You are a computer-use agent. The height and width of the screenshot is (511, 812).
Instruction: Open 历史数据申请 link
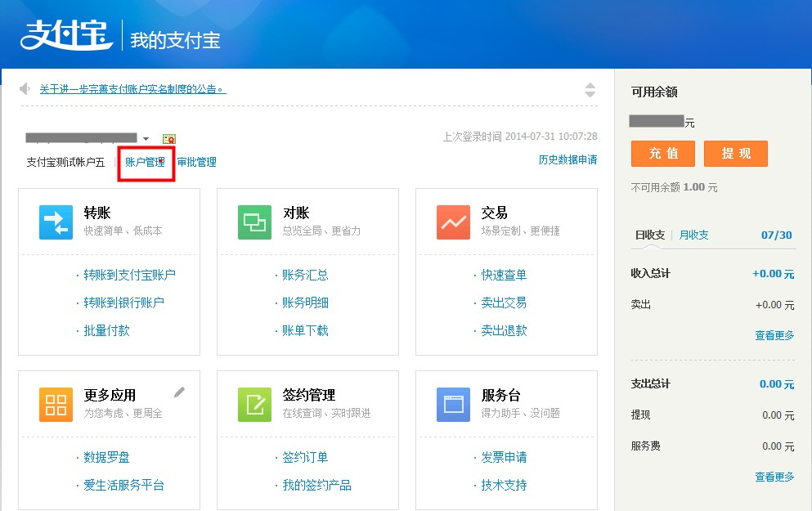click(x=568, y=159)
